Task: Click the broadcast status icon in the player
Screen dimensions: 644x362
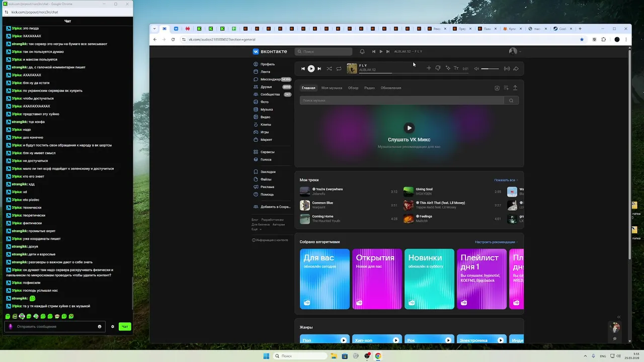Action: click(507, 68)
